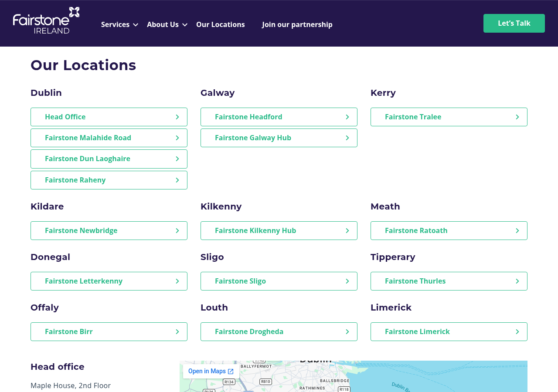Click chevron arrow on Head Office row
This screenshot has height=392, width=558.
click(x=177, y=117)
